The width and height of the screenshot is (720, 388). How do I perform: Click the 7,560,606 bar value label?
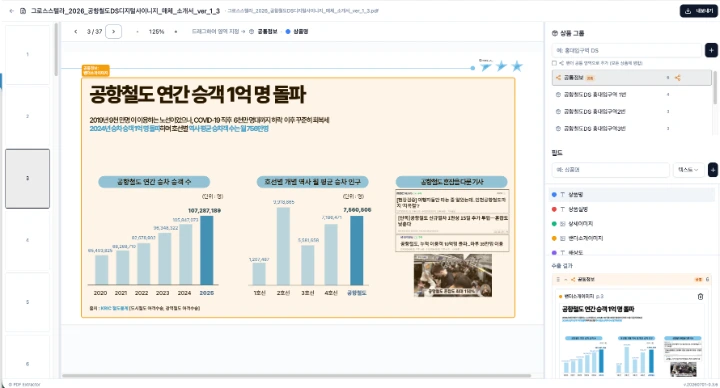[x=357, y=210]
